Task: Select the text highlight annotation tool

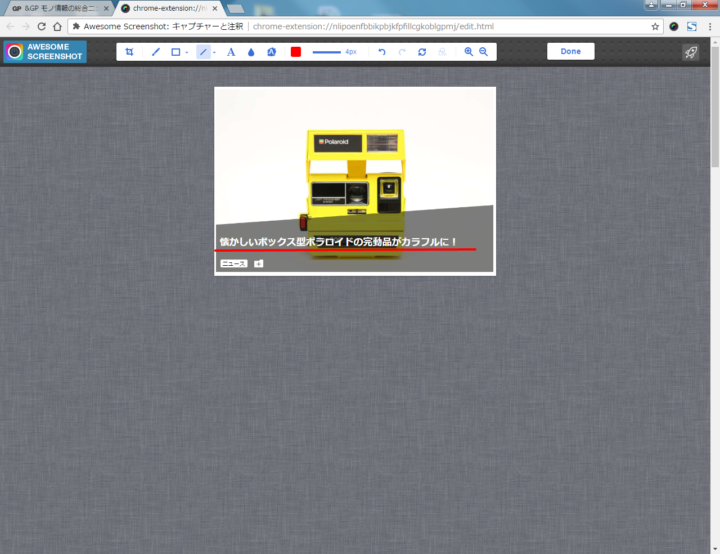Action: (x=271, y=52)
